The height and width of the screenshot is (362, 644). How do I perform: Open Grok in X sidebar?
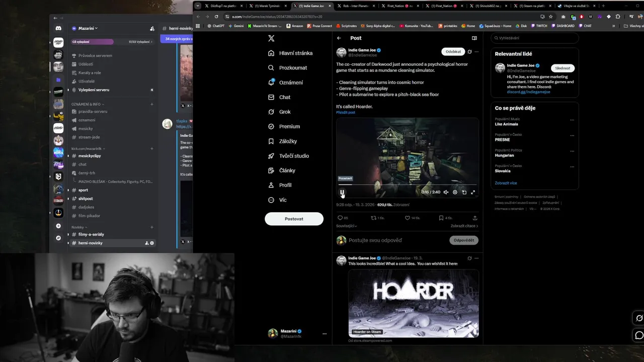point(279,112)
